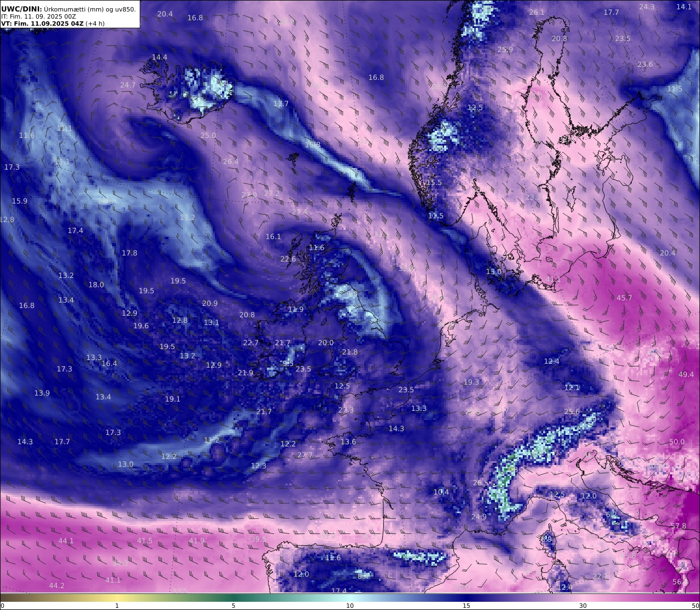
Task: Click the 'VT: Fim. 11.09.2025 04Z' valid time
Action: (x=42, y=24)
